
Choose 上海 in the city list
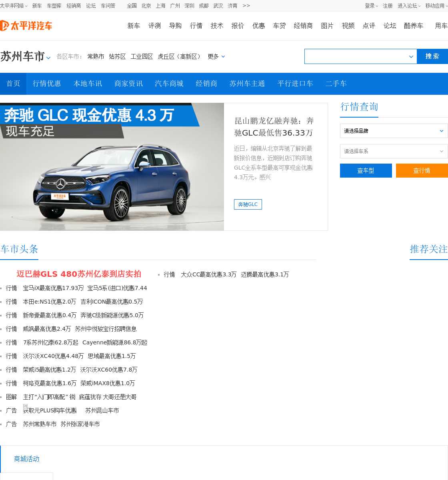coord(161,6)
